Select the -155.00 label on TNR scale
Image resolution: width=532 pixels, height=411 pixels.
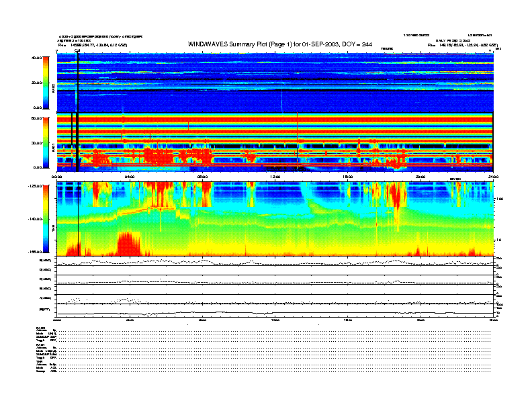click(x=35, y=252)
